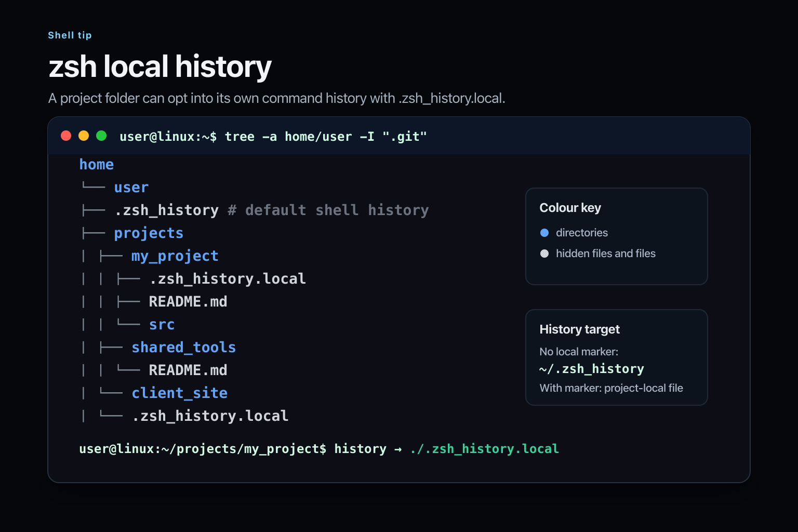
Task: Click the green './.zsh_history.local' output
Action: (x=484, y=449)
